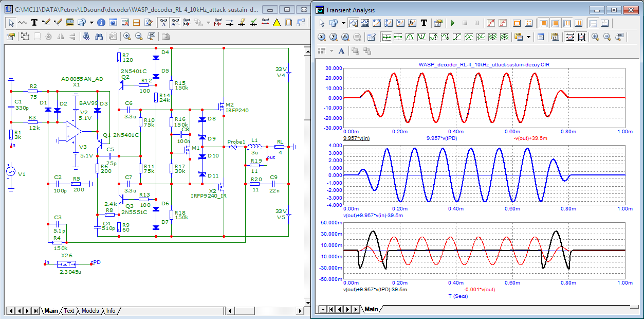Open the dropdown arrow next to the analysis copy icon

point(343,23)
